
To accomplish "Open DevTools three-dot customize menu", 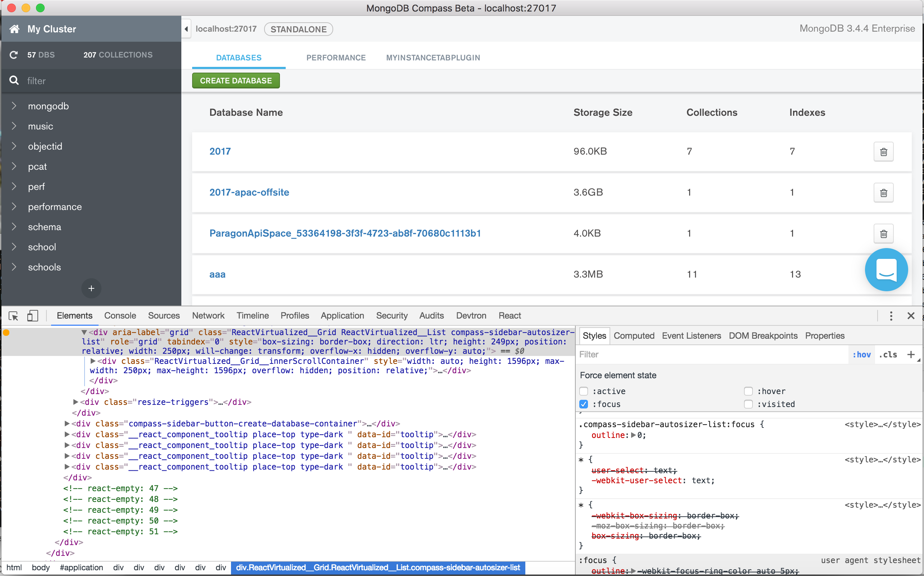I will [891, 316].
